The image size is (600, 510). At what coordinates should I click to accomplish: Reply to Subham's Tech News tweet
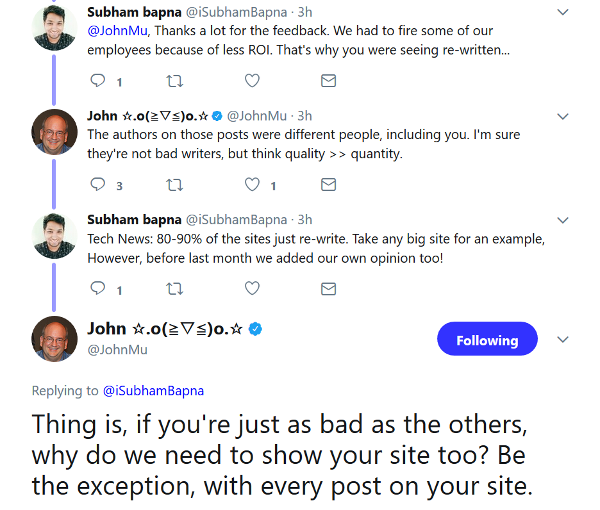tap(98, 289)
